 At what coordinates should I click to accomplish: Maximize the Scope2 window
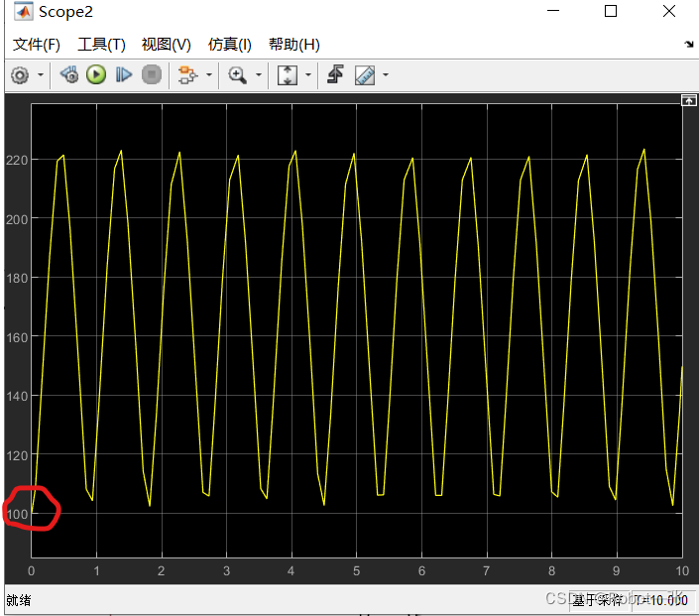(611, 11)
